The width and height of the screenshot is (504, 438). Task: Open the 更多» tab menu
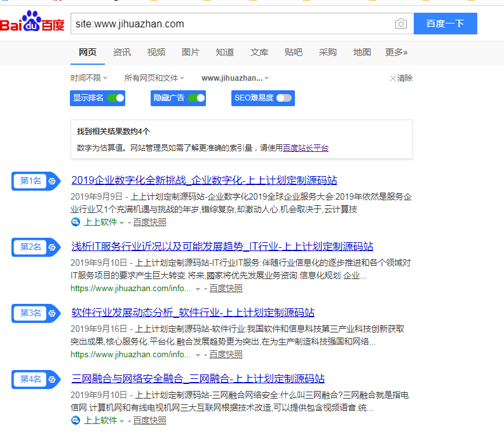[x=397, y=52]
